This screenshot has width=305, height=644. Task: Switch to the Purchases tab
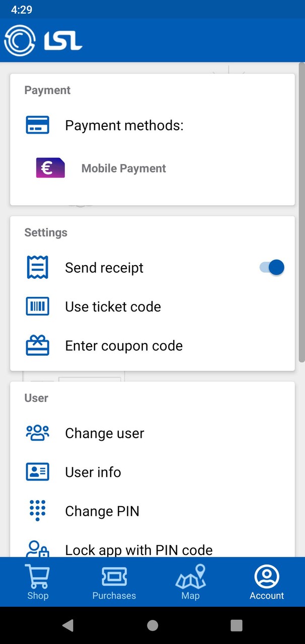point(114,582)
